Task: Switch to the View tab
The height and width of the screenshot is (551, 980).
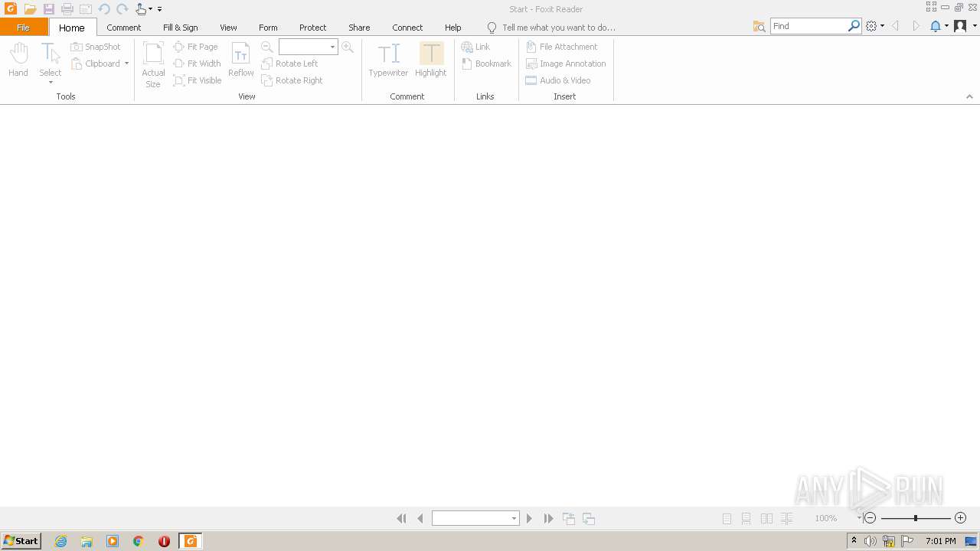Action: click(228, 28)
